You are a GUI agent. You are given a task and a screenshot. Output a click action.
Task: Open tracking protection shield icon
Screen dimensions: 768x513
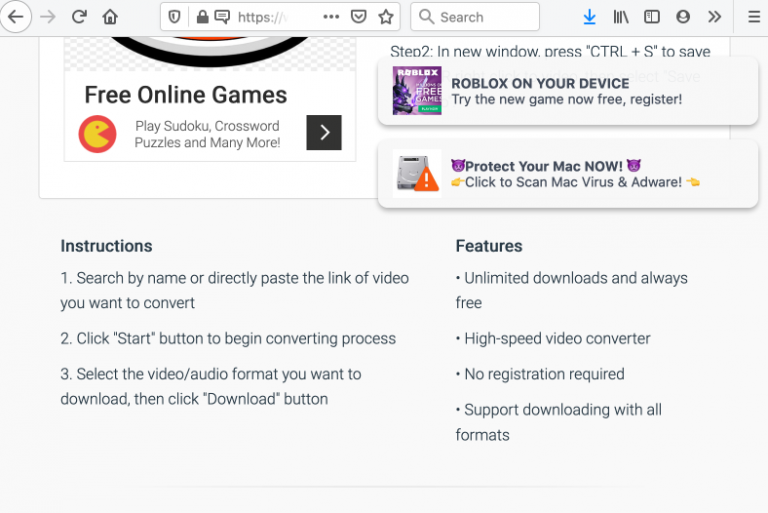click(x=175, y=17)
